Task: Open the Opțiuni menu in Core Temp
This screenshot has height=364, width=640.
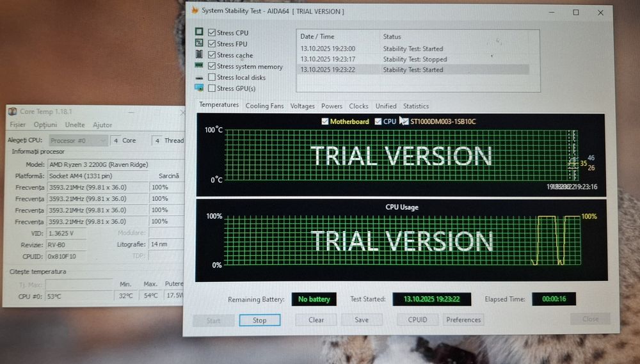Action: [45, 125]
